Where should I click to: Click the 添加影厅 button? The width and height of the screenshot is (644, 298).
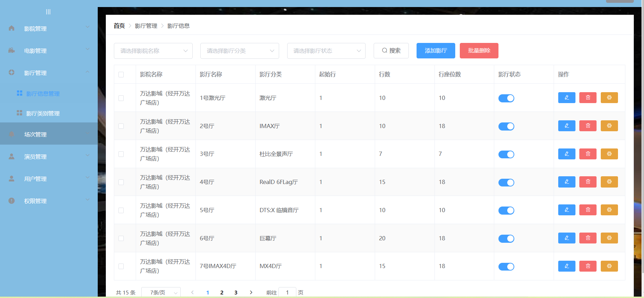tap(436, 51)
